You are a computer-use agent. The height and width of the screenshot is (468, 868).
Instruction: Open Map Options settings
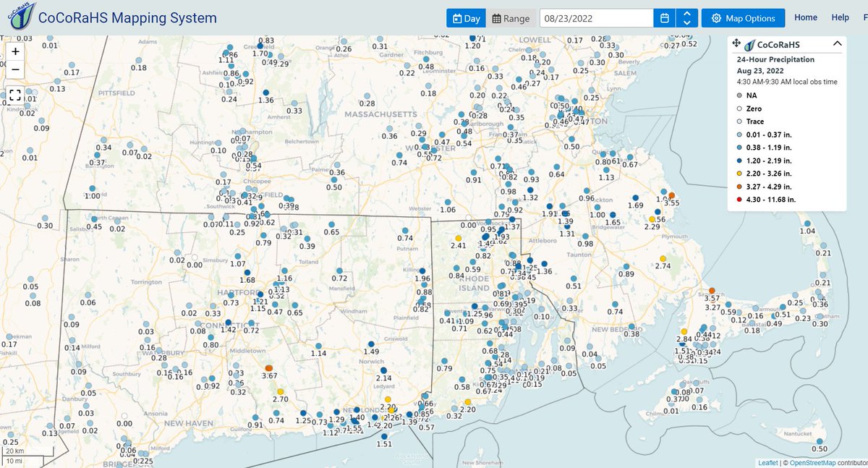(x=743, y=18)
